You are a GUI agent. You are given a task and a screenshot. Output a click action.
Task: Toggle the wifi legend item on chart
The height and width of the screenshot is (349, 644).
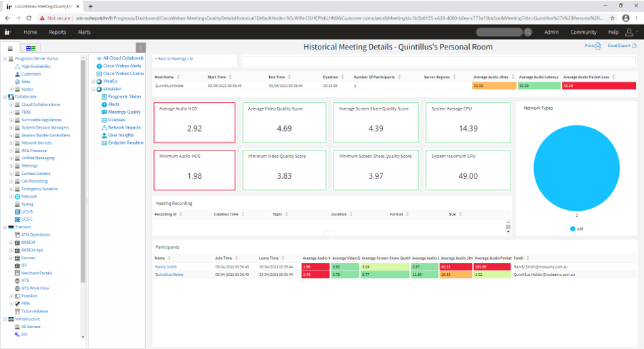point(577,228)
